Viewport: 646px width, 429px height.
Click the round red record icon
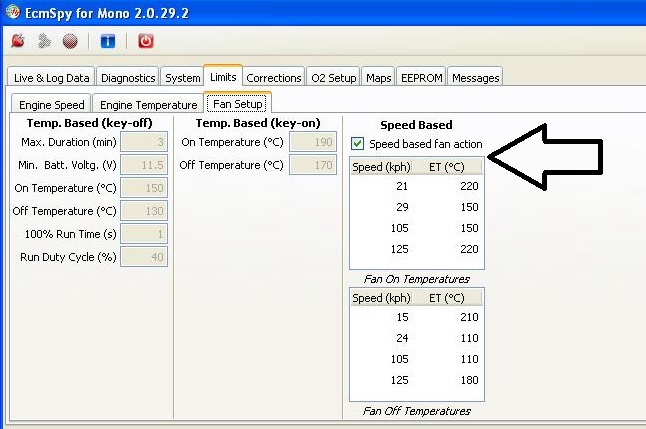[70, 41]
